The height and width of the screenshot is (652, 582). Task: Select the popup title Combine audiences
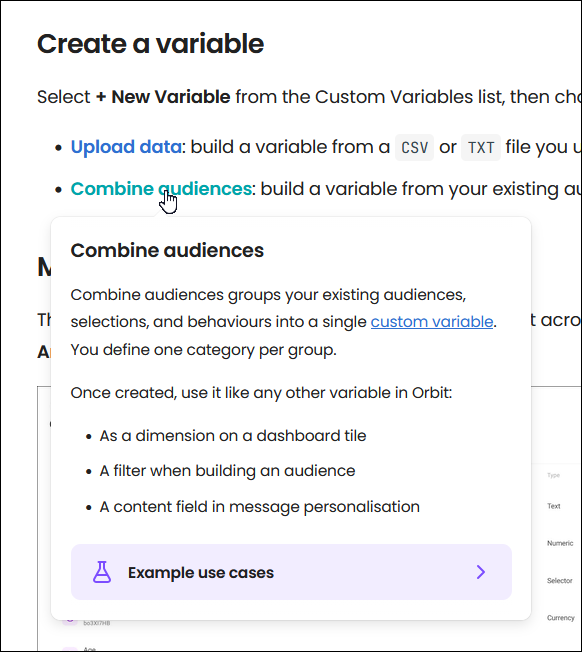(167, 250)
